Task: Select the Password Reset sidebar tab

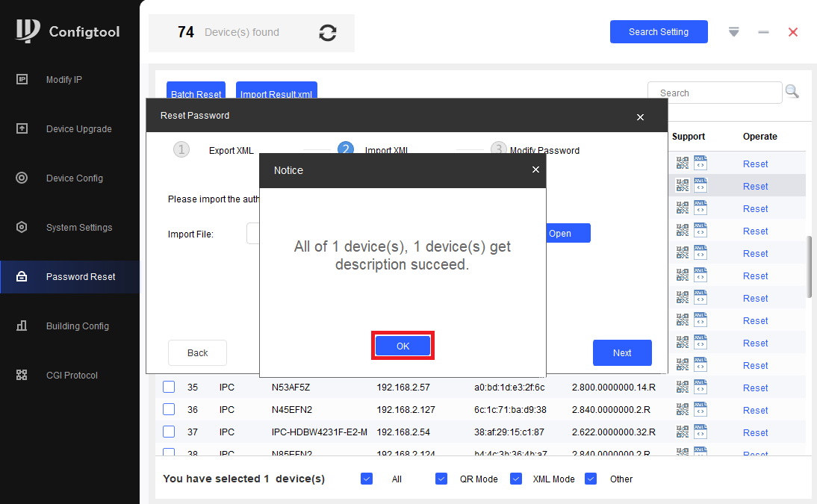Action: click(69, 277)
